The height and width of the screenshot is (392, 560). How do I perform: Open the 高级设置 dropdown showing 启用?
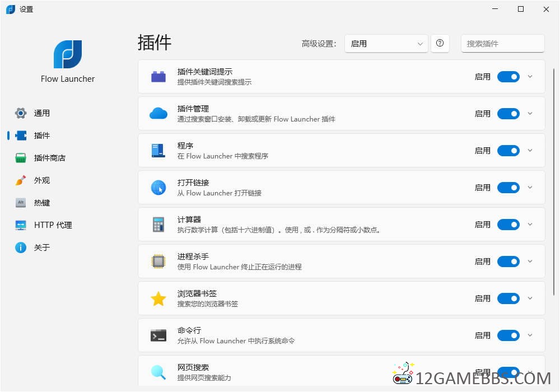tap(386, 44)
